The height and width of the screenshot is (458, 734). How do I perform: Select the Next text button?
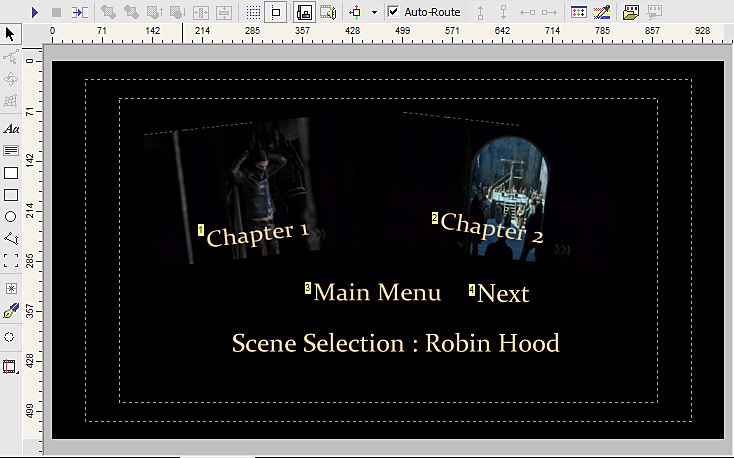click(503, 294)
